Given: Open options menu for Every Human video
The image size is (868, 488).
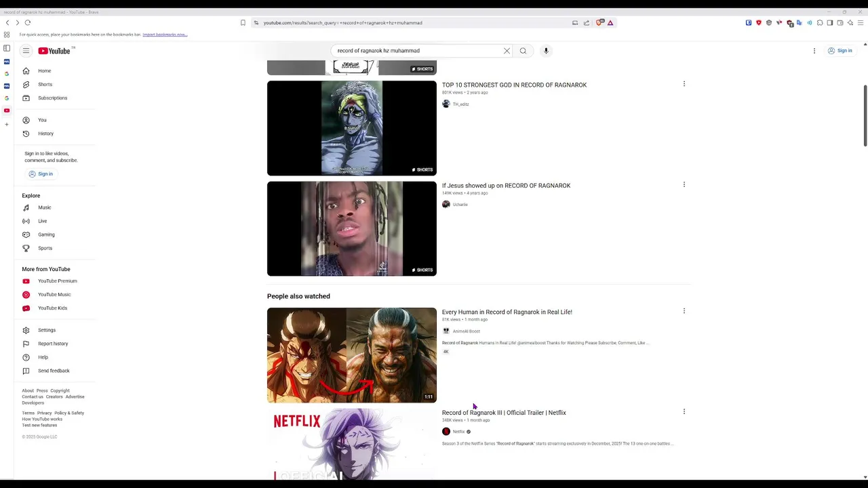Looking at the screenshot, I should (x=684, y=311).
